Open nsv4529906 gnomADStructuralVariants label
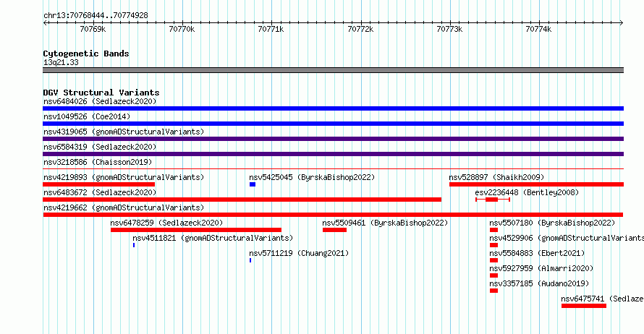 click(567, 238)
